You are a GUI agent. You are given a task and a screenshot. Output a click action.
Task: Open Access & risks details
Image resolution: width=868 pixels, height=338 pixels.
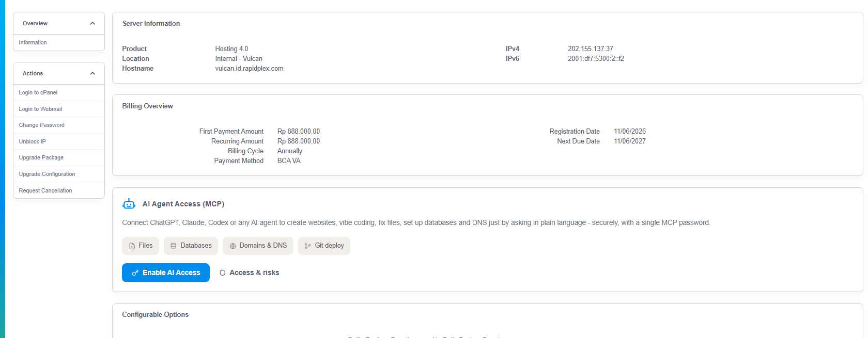(249, 273)
